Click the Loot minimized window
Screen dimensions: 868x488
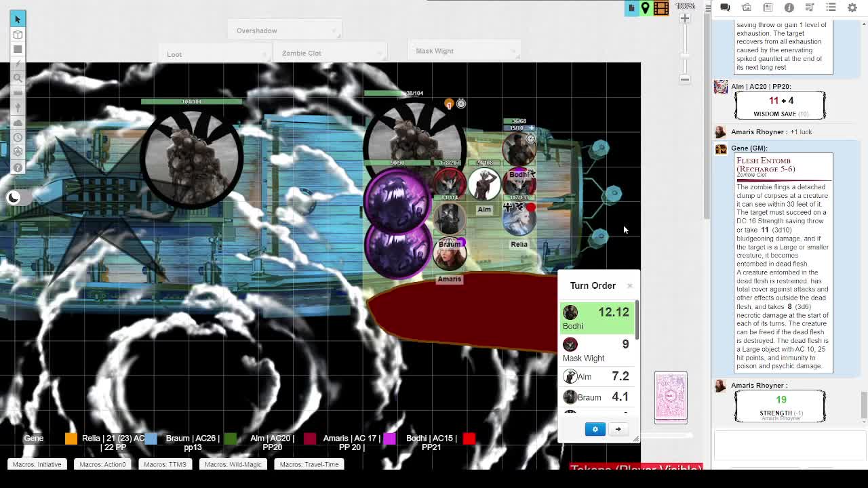point(215,54)
